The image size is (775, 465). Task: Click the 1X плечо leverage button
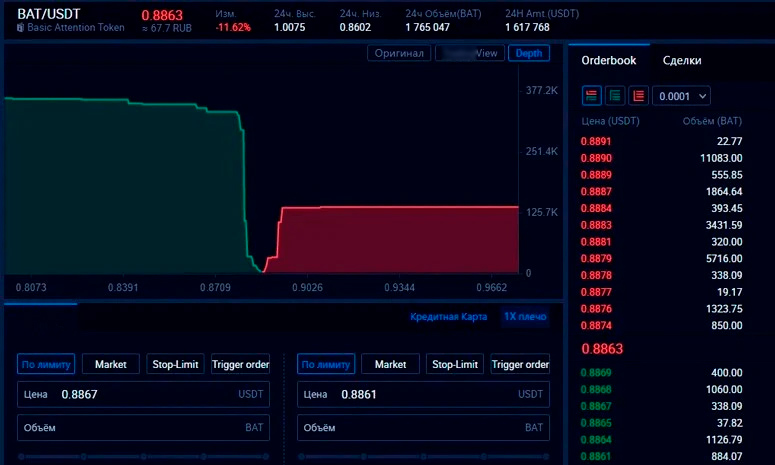pyautogui.click(x=525, y=317)
